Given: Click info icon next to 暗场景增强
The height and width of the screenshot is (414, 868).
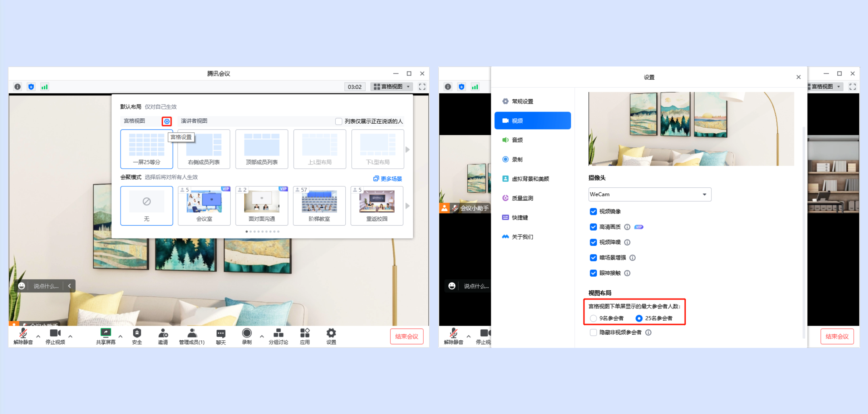Looking at the screenshot, I should pos(632,258).
